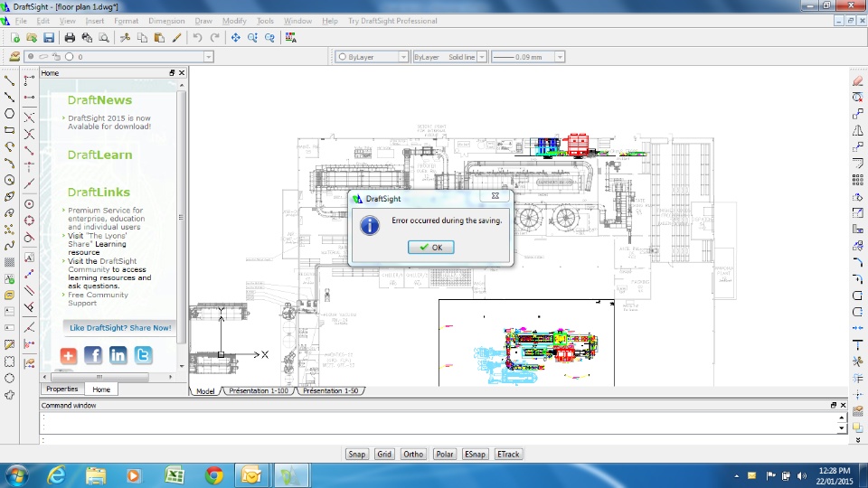868x488 pixels.
Task: Select the Pattern array tool on the right toolbar
Action: [858, 180]
